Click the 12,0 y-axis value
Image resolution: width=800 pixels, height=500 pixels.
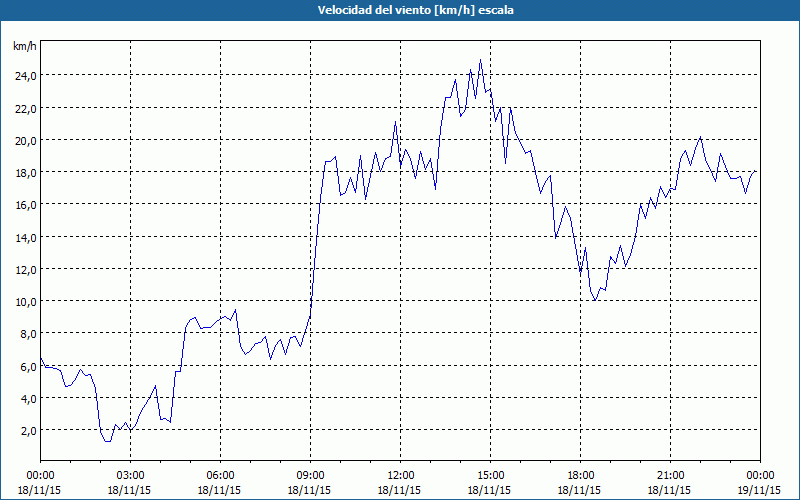coord(25,269)
